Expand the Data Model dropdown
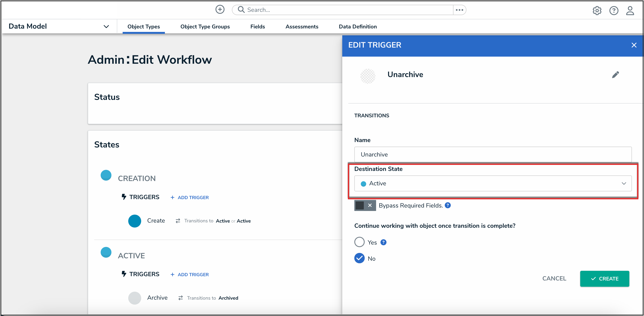Viewport: 644px width, 316px height. [x=106, y=26]
